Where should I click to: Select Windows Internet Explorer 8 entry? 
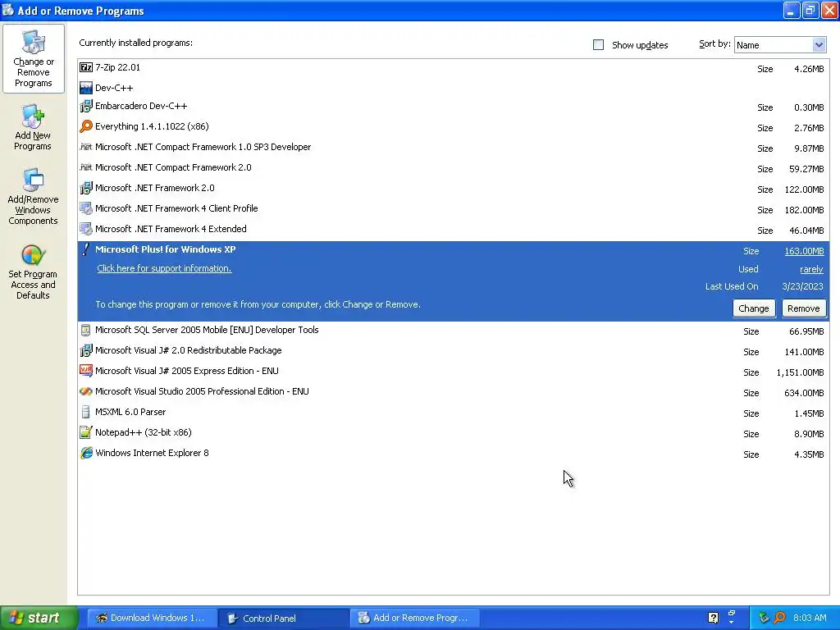pyautogui.click(x=453, y=453)
